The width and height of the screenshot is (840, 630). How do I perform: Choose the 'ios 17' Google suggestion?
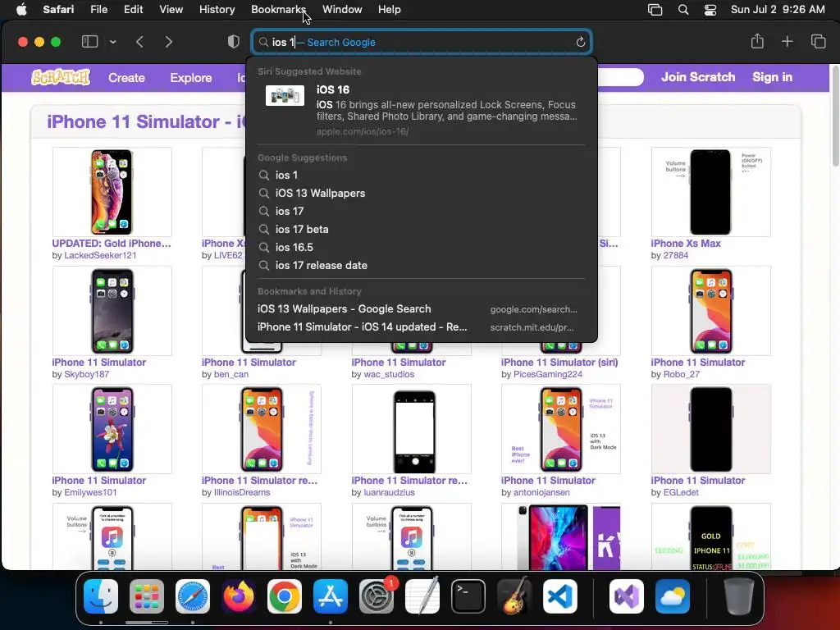[x=422, y=211]
